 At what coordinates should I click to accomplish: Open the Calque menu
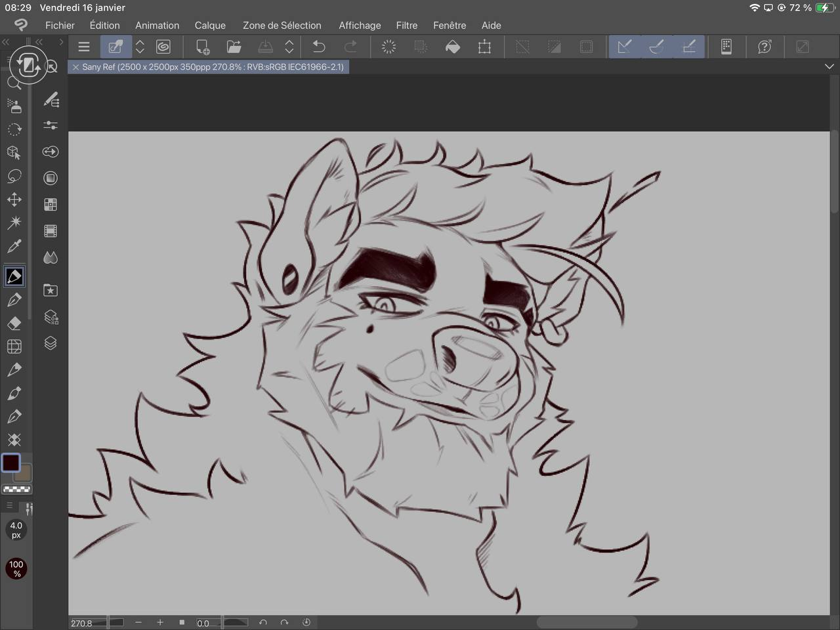pyautogui.click(x=210, y=25)
